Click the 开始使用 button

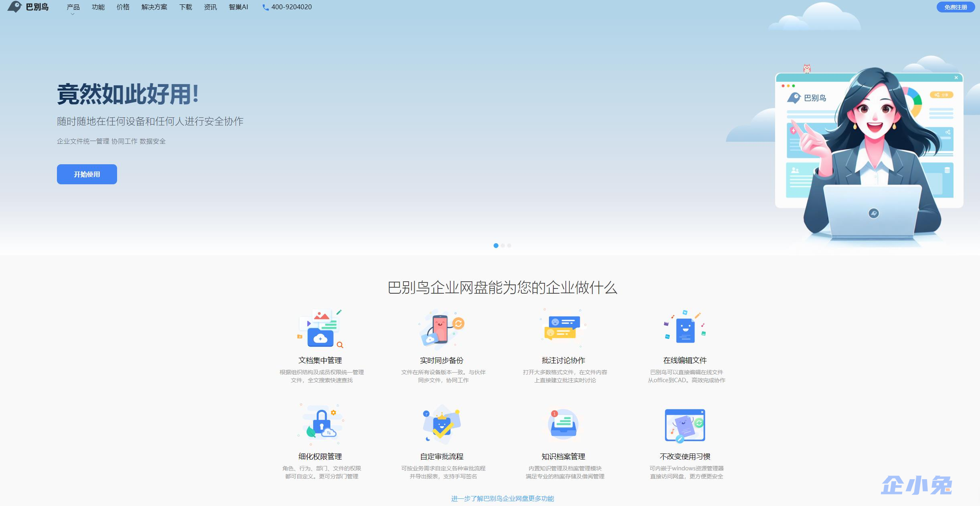(x=87, y=174)
